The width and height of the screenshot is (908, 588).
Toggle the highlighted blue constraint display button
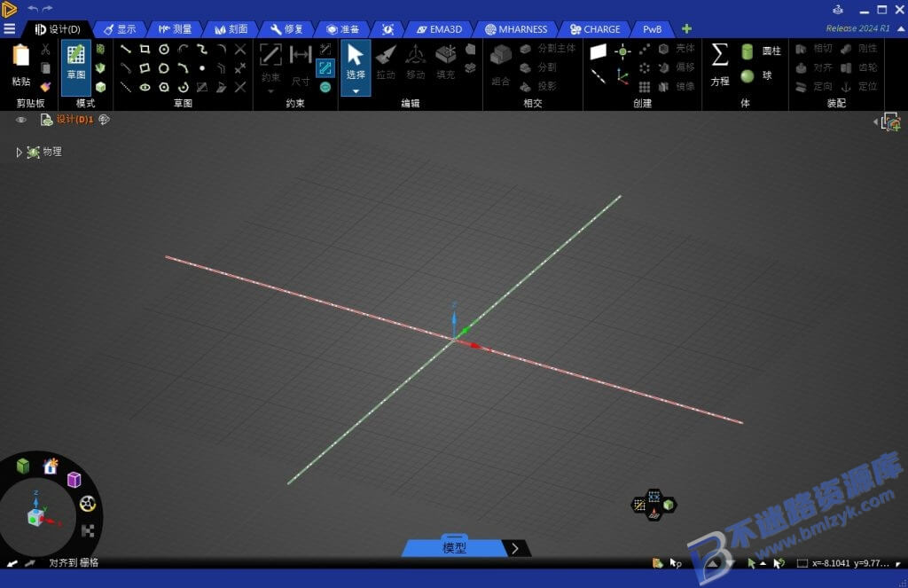(x=325, y=68)
